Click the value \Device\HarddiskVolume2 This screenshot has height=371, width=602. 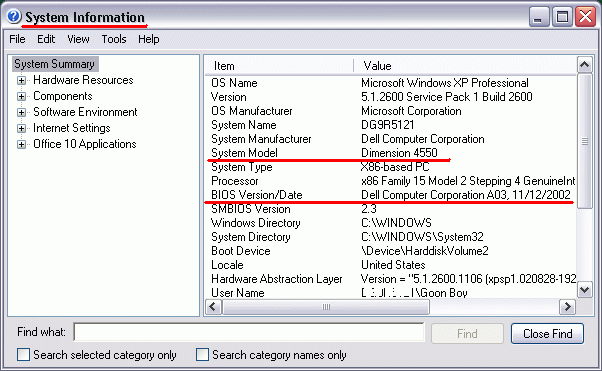pyautogui.click(x=425, y=251)
